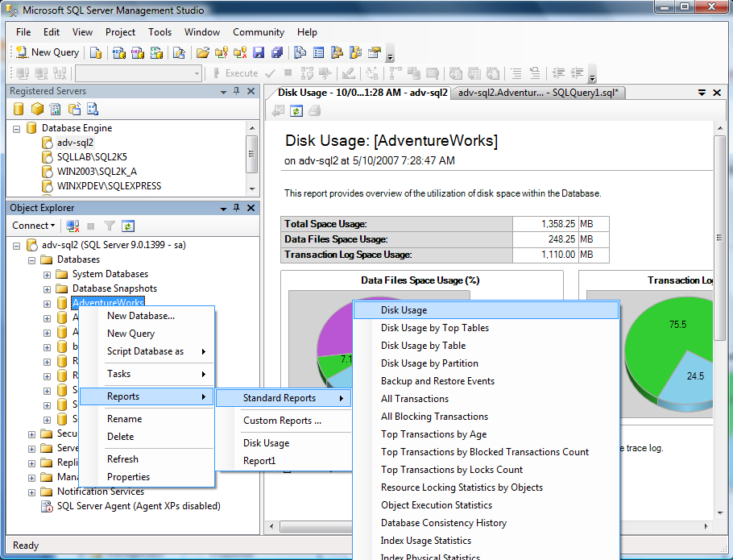This screenshot has width=733, height=560.
Task: Open the Connect dropdown in Object Explorer
Action: pos(34,226)
